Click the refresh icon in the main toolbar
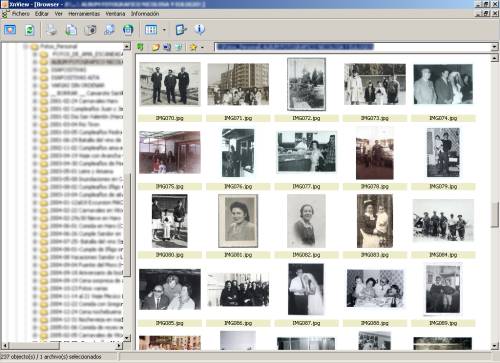This screenshot has width=500, height=363. pyautogui.click(x=30, y=30)
